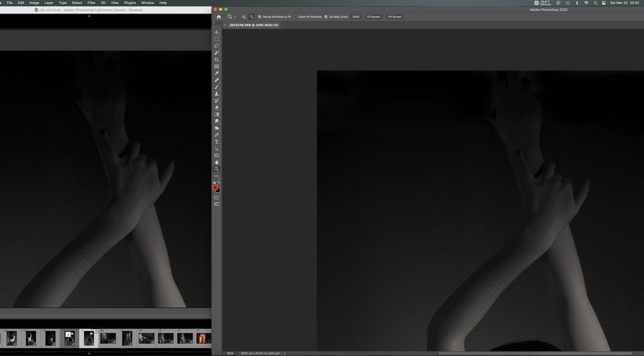Select the Spot Healing Brush tool
The height and width of the screenshot is (356, 644).
pyautogui.click(x=217, y=80)
